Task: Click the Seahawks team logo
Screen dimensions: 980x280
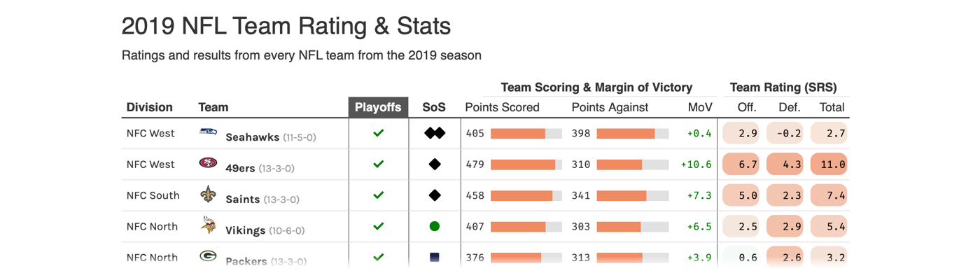Action: [x=208, y=132]
